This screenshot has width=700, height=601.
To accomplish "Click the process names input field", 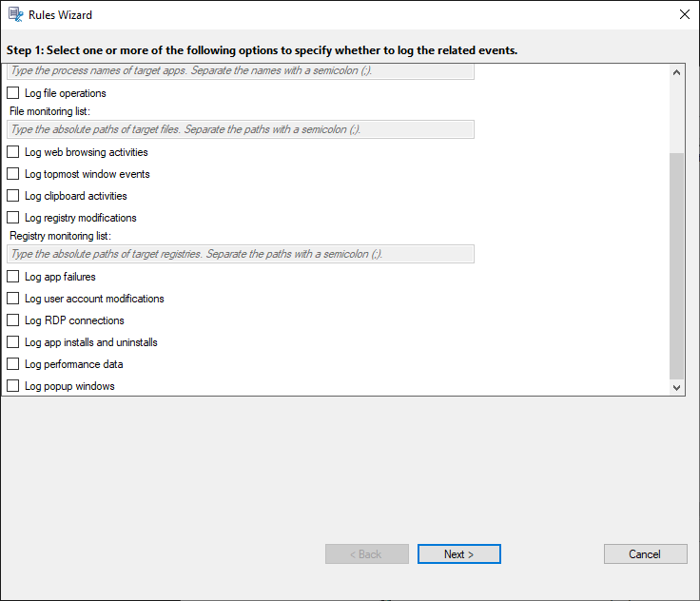I will coord(241,71).
